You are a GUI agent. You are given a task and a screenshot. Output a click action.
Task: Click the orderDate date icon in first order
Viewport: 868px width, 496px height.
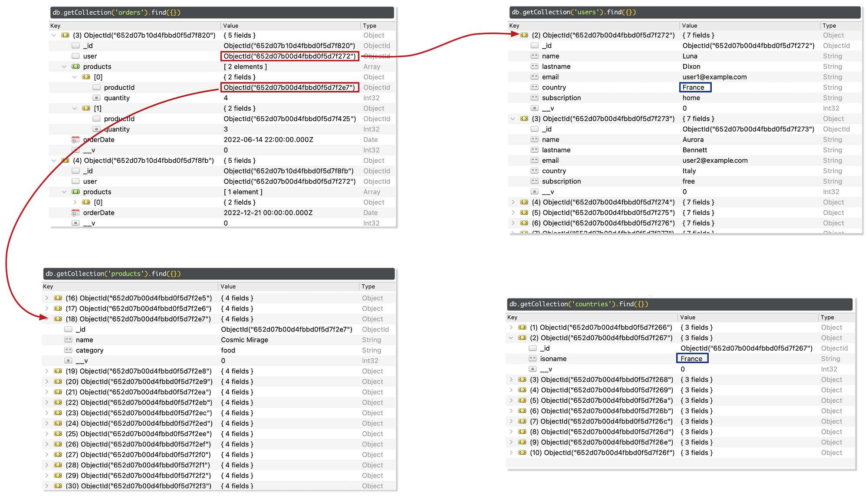pyautogui.click(x=76, y=140)
